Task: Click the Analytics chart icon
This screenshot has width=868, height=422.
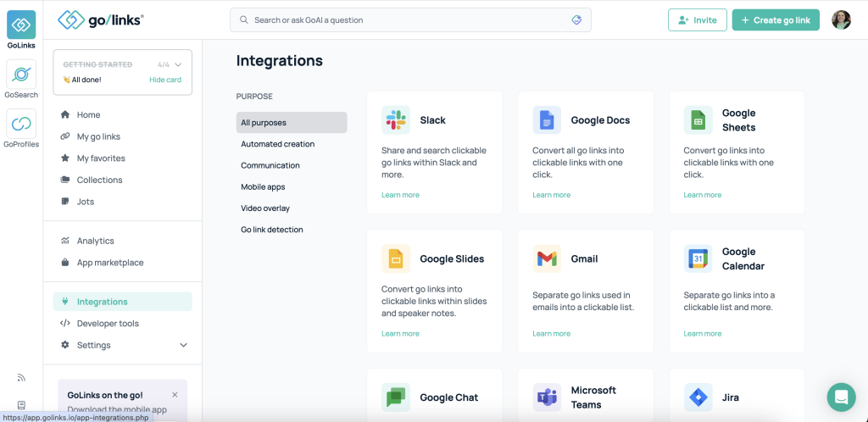Action: click(65, 241)
